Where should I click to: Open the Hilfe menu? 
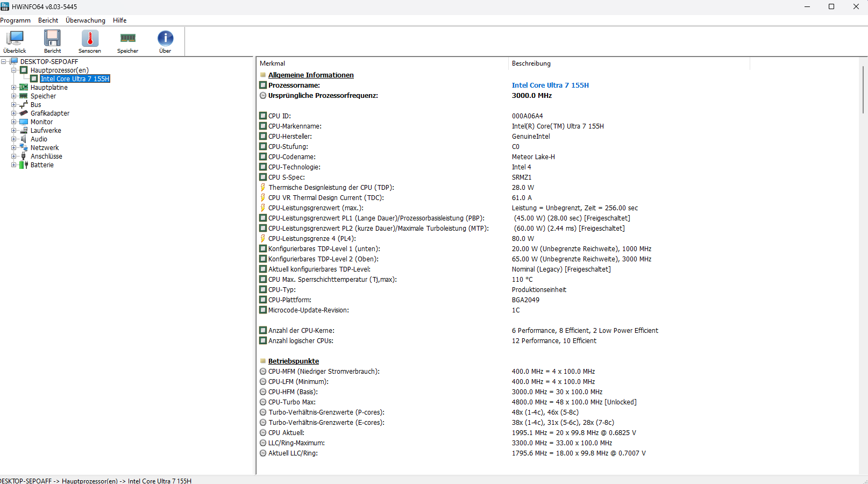point(120,20)
